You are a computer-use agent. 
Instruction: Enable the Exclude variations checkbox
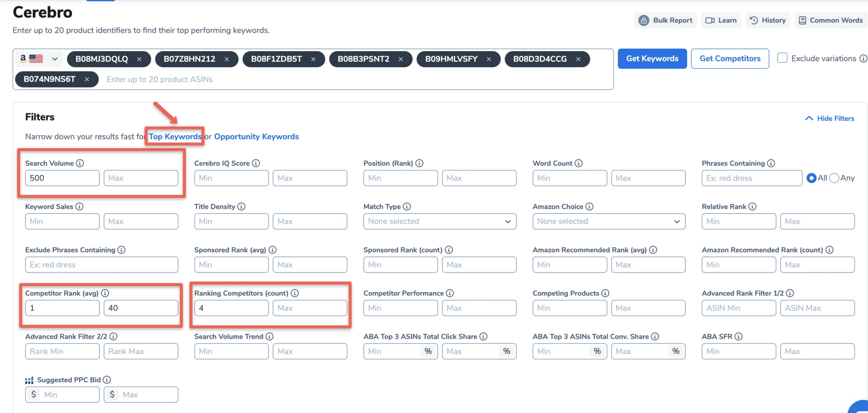click(x=782, y=58)
